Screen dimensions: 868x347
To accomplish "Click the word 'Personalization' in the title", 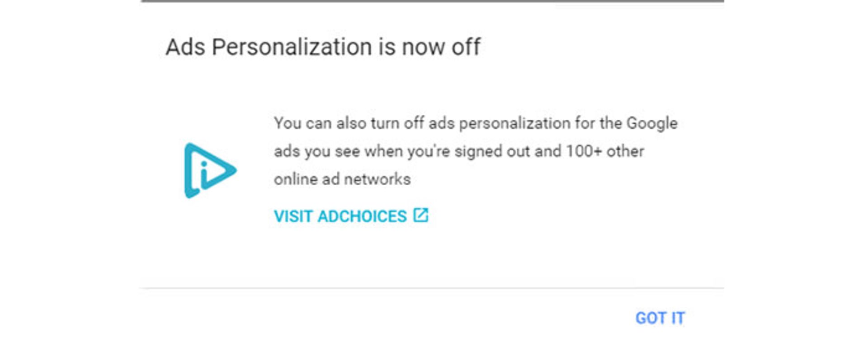I will 292,47.
